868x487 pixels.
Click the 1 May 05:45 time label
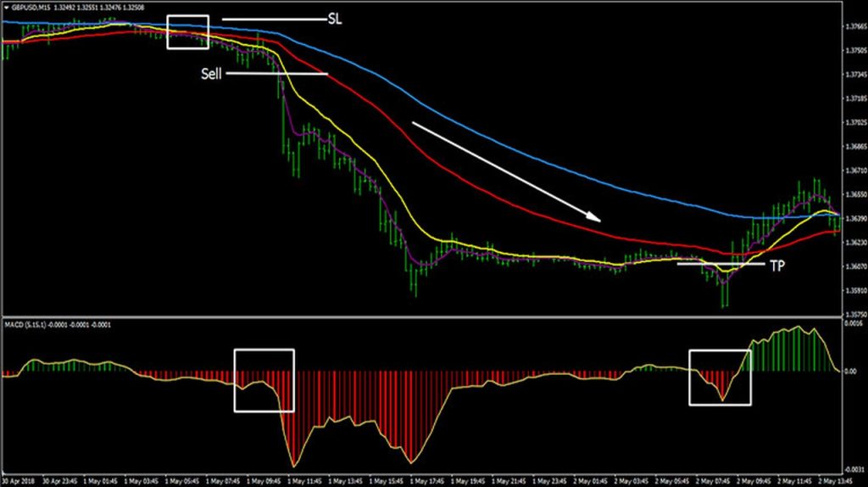pyautogui.click(x=184, y=481)
